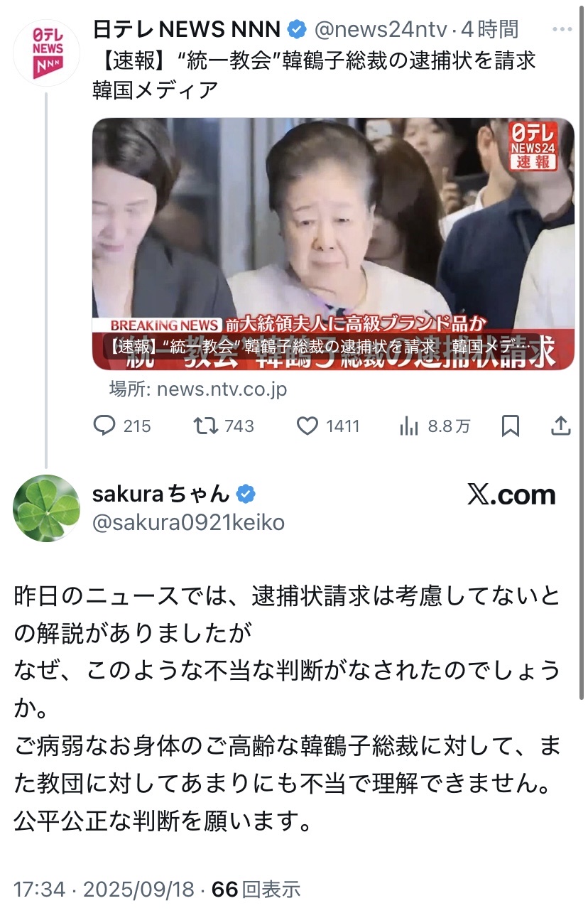Bookmark the 日テレ NEWS tweet
The height and width of the screenshot is (913, 588).
(510, 426)
